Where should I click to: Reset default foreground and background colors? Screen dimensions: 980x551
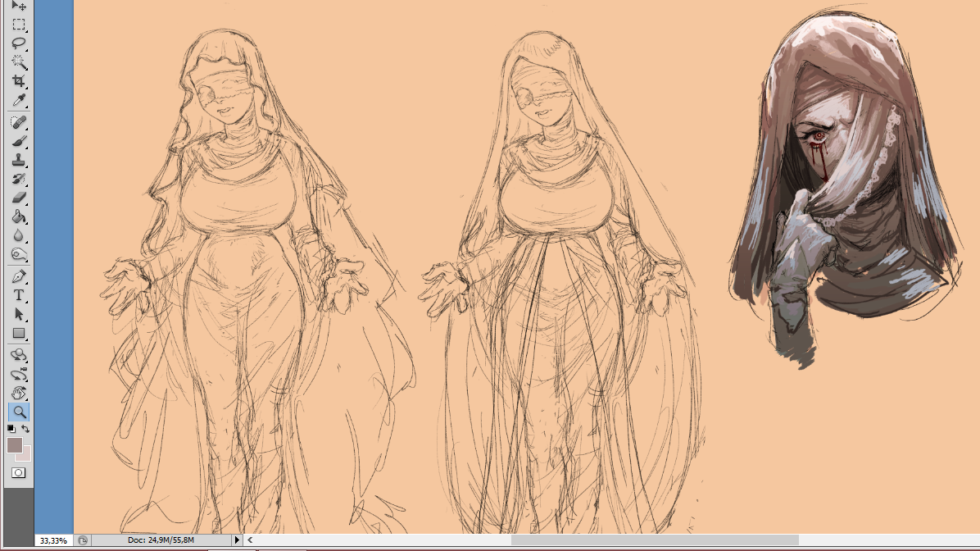pyautogui.click(x=11, y=428)
